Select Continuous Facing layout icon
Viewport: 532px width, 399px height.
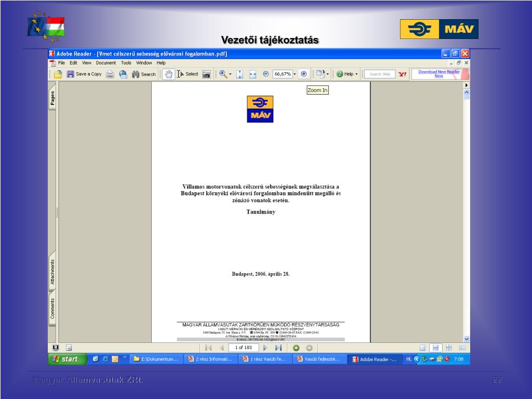(449, 348)
